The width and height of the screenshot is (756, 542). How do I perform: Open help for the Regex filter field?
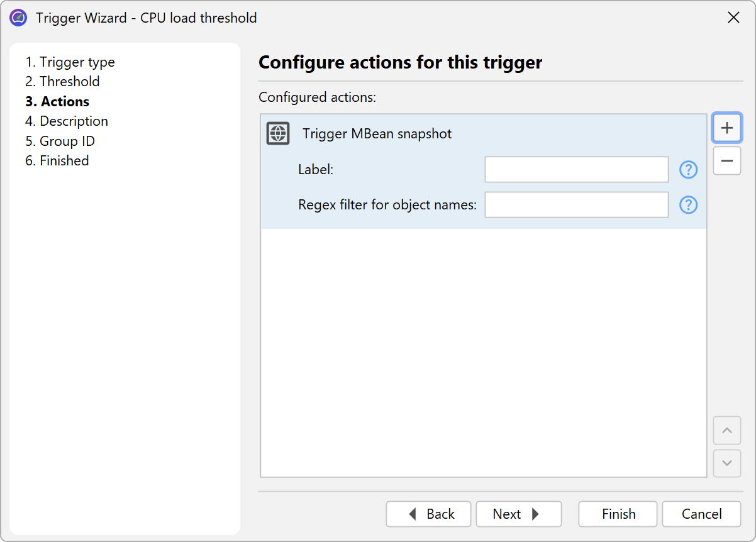[x=689, y=205]
